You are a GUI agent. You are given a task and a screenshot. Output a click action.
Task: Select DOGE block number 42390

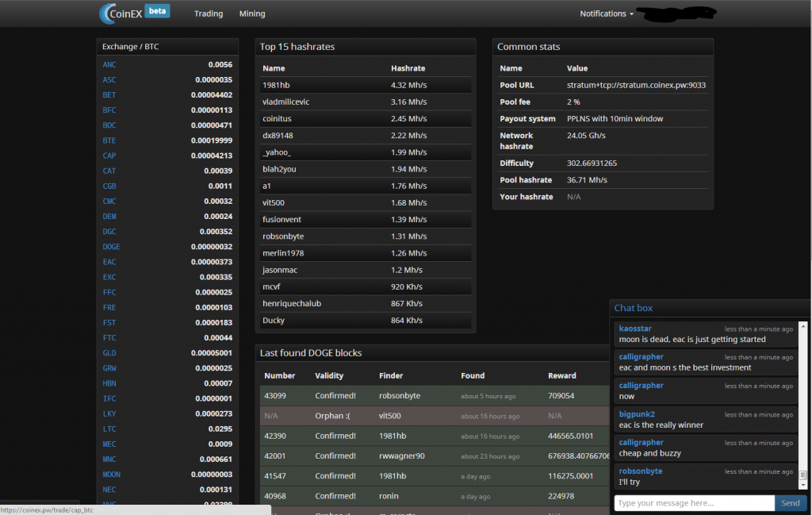coord(275,436)
